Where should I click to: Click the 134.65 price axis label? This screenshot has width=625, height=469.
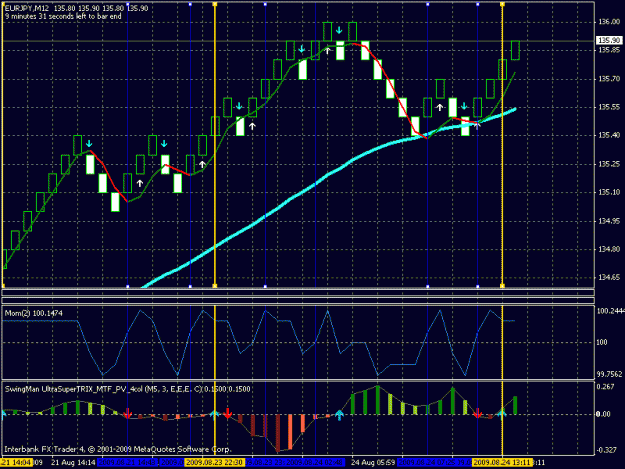pos(609,277)
